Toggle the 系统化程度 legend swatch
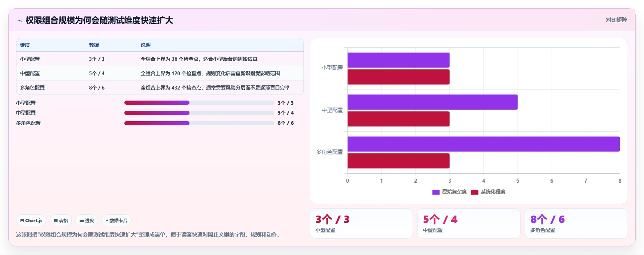This screenshot has width=644, height=255. coord(475,192)
